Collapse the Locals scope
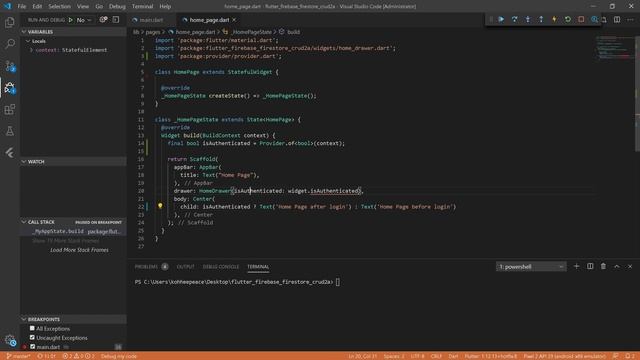Viewport: 640px width, 360px height. click(x=28, y=41)
